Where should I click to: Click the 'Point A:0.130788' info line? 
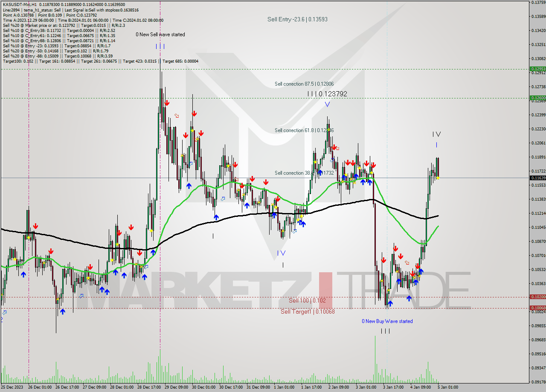(49, 15)
